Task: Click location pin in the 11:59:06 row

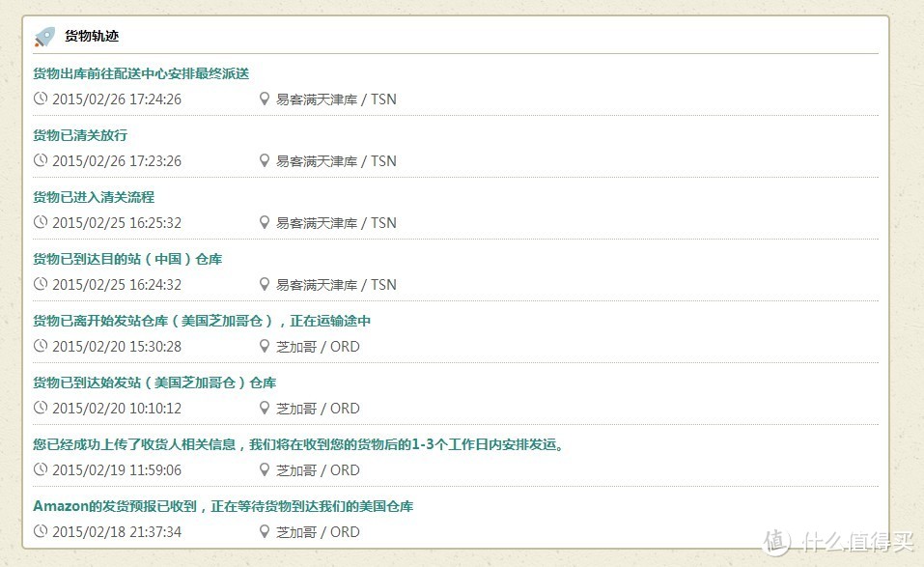Action: pos(265,469)
